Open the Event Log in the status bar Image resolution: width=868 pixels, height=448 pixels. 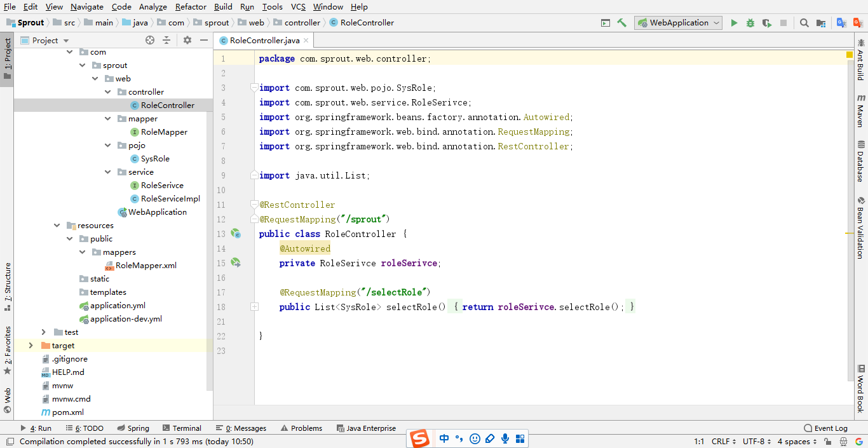click(x=825, y=428)
